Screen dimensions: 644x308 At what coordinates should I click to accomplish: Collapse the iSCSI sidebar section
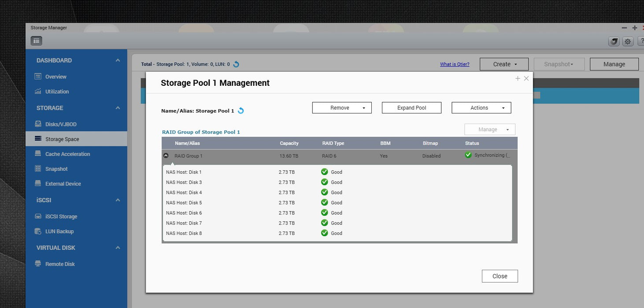pos(118,200)
